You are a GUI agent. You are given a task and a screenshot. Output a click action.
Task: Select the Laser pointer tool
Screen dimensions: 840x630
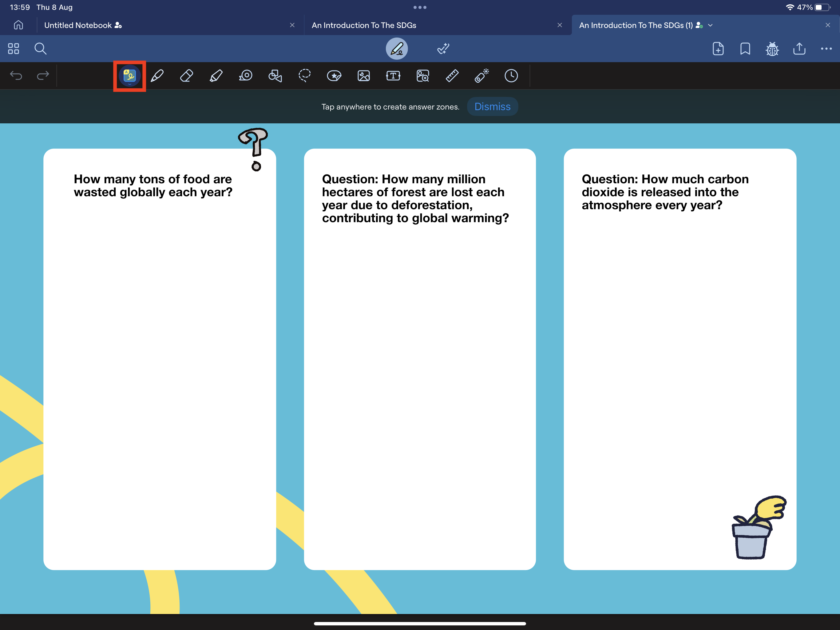[481, 76]
